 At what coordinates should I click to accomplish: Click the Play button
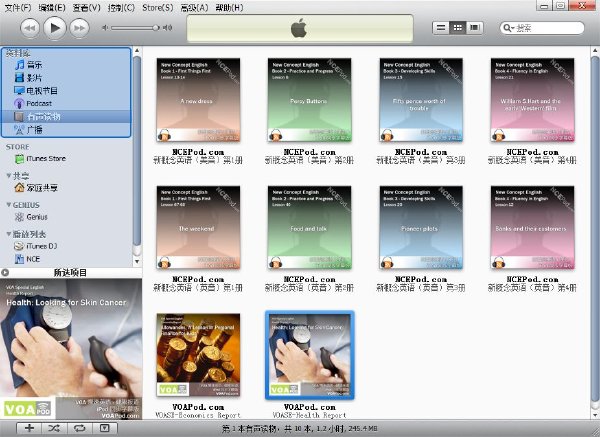[55, 28]
